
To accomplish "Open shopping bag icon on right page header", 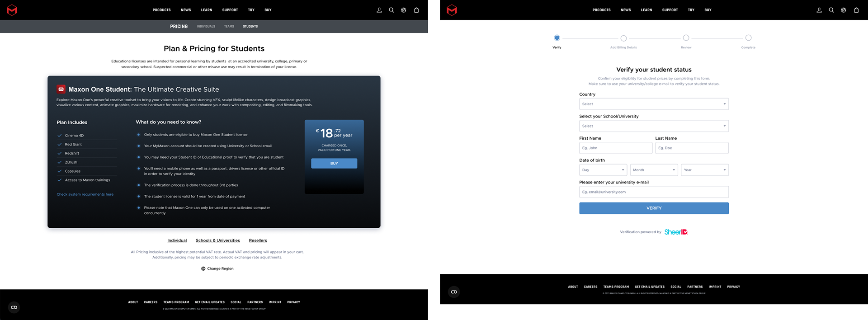I will point(856,10).
